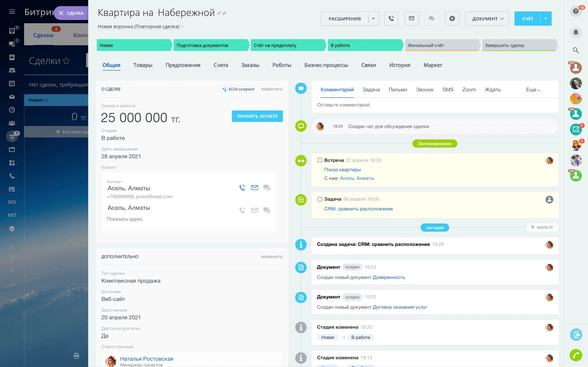Image resolution: width=588 pixels, height=367 pixels.
Task: Open deal settings via the gear icon
Action: pyautogui.click(x=452, y=18)
